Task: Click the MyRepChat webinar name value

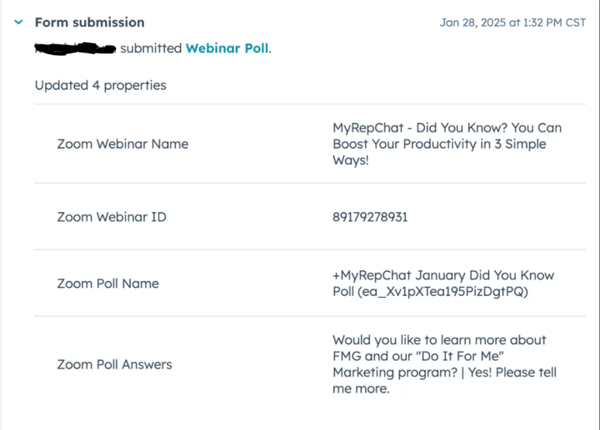Action: coord(447,144)
